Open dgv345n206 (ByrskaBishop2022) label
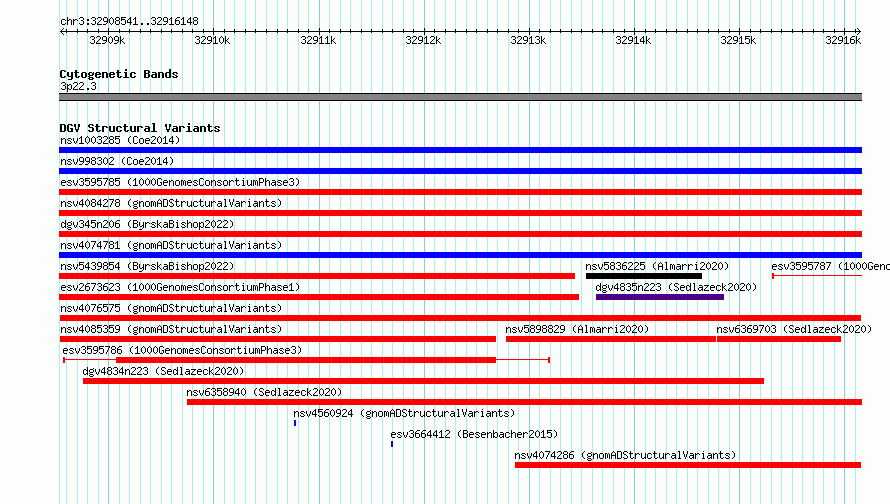Viewport: 890px width, 504px height. 147,224
